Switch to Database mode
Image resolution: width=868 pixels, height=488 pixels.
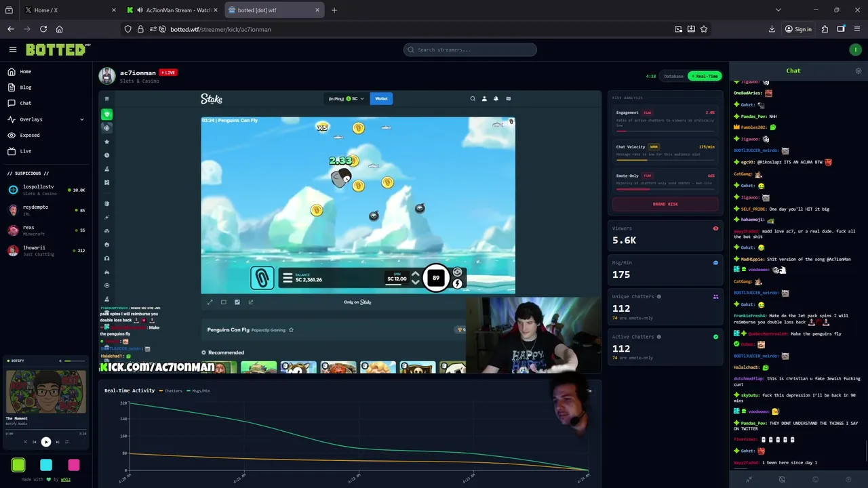pos(673,76)
